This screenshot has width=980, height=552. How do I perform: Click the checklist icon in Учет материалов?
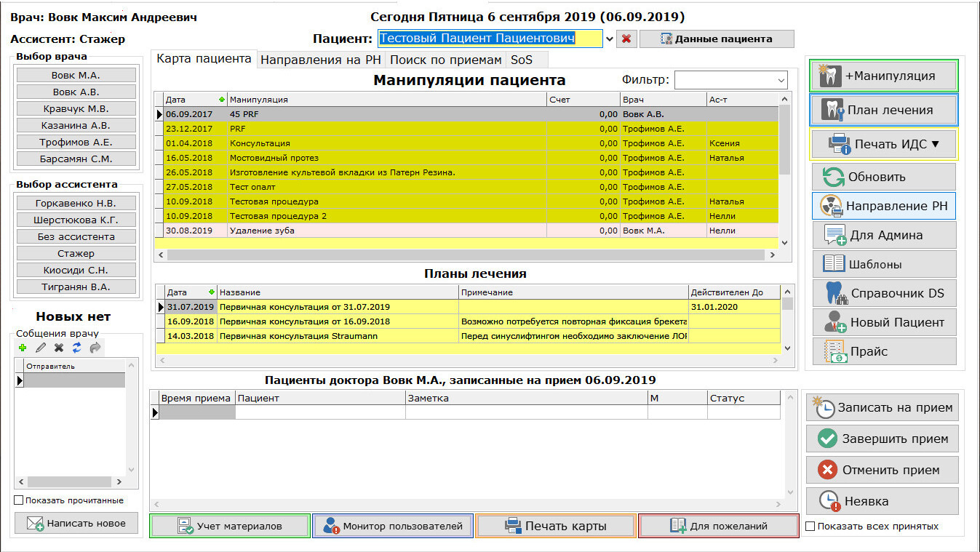(x=186, y=526)
